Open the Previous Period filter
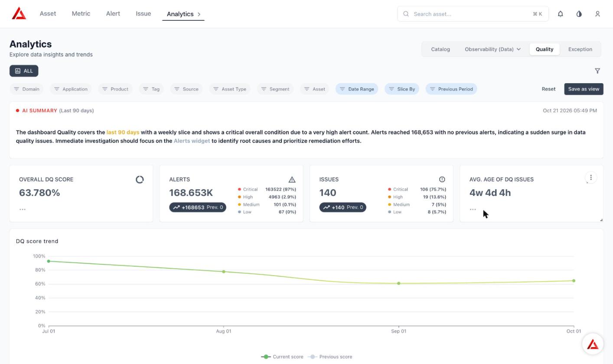 (x=451, y=89)
